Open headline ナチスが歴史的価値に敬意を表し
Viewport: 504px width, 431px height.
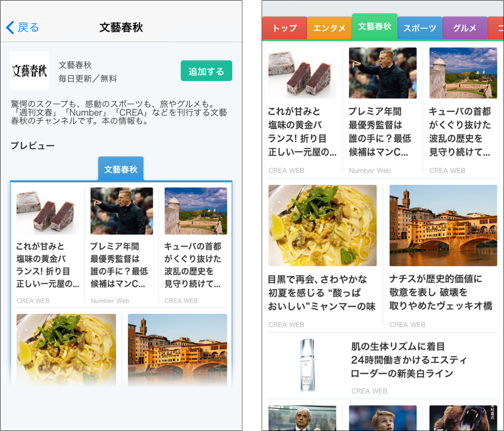[x=440, y=292]
